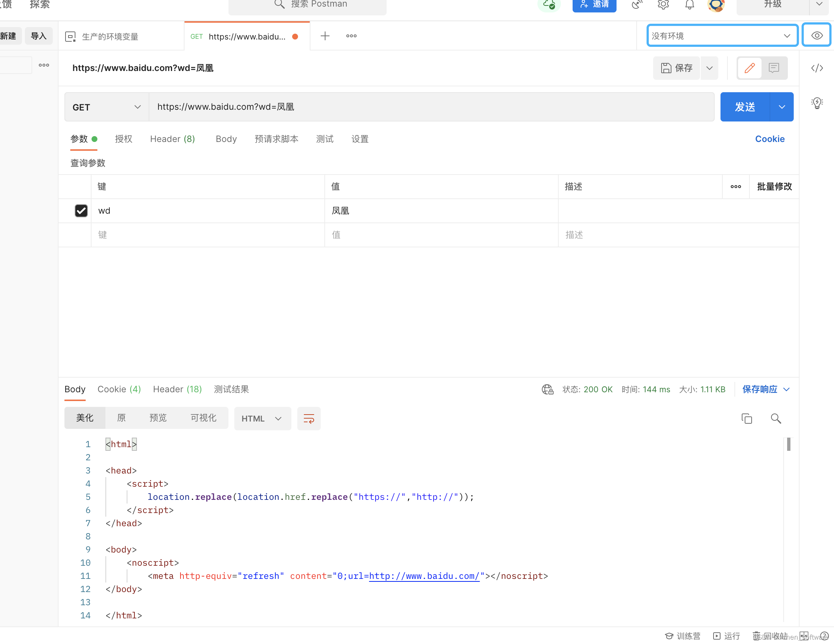Open the response Header (18) tab
Screen dimensions: 834x644
(177, 389)
